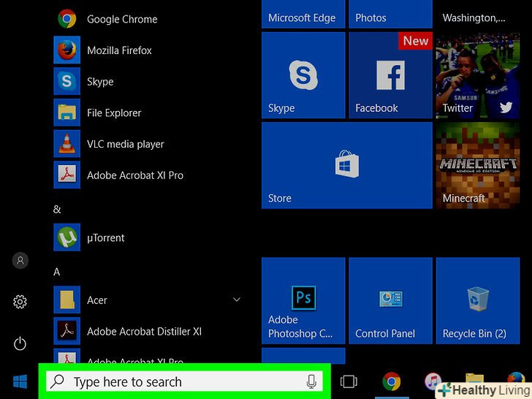Click the Type here to search box
The width and height of the screenshot is (532, 399).
click(x=175, y=381)
